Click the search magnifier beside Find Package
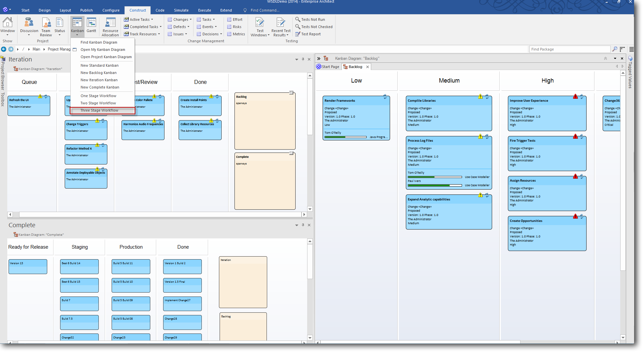This screenshot has width=644, height=353. (x=615, y=49)
